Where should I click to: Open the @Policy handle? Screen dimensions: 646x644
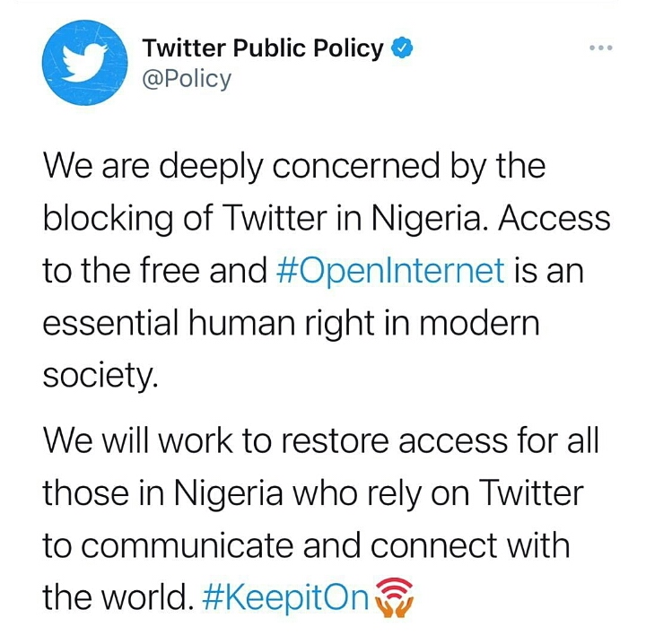tap(187, 79)
